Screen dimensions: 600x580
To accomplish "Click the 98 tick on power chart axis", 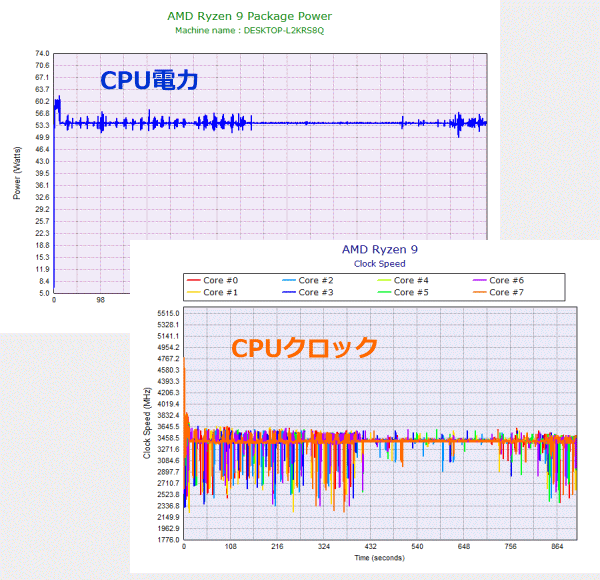I will (x=100, y=300).
